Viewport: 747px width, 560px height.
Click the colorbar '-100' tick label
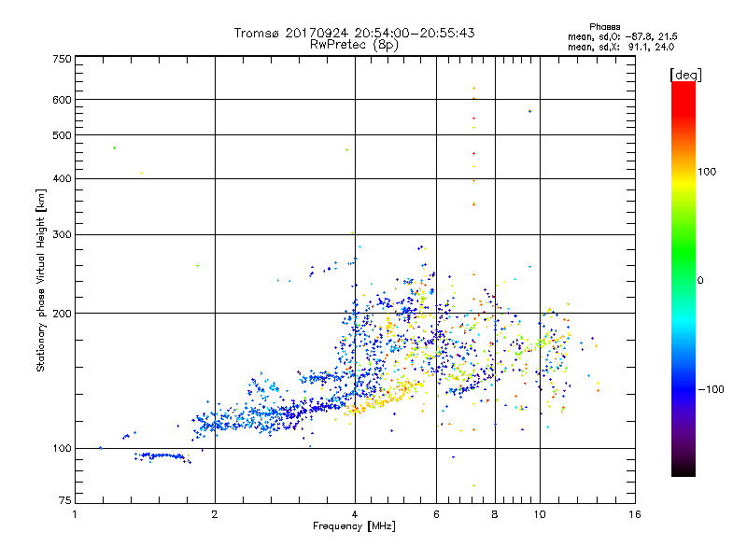pyautogui.click(x=711, y=389)
